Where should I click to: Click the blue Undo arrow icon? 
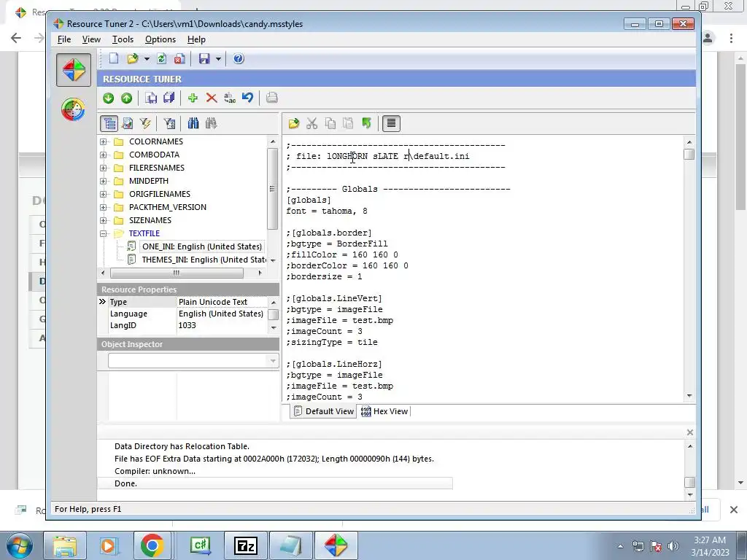pos(248,98)
